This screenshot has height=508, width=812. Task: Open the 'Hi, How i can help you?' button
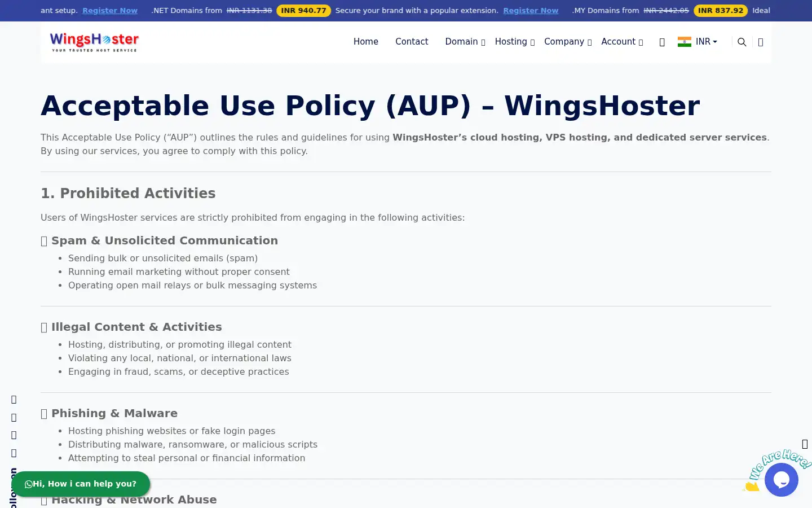[x=81, y=484]
